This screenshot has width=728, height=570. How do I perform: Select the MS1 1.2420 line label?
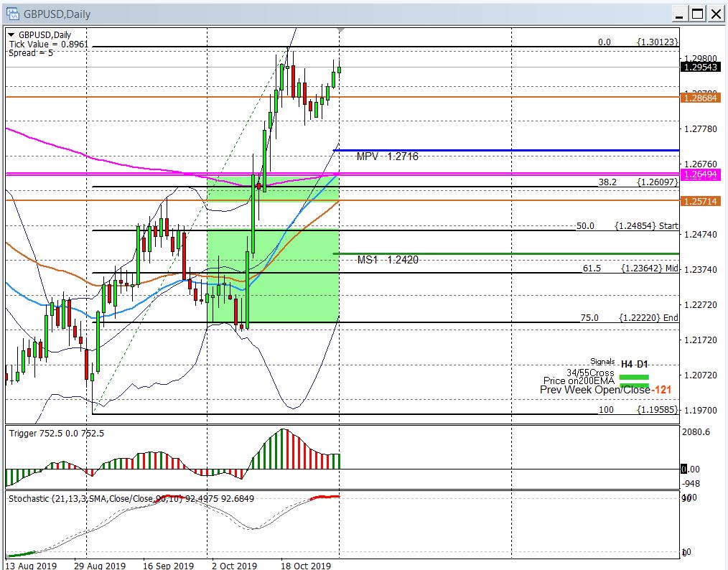coord(387,260)
